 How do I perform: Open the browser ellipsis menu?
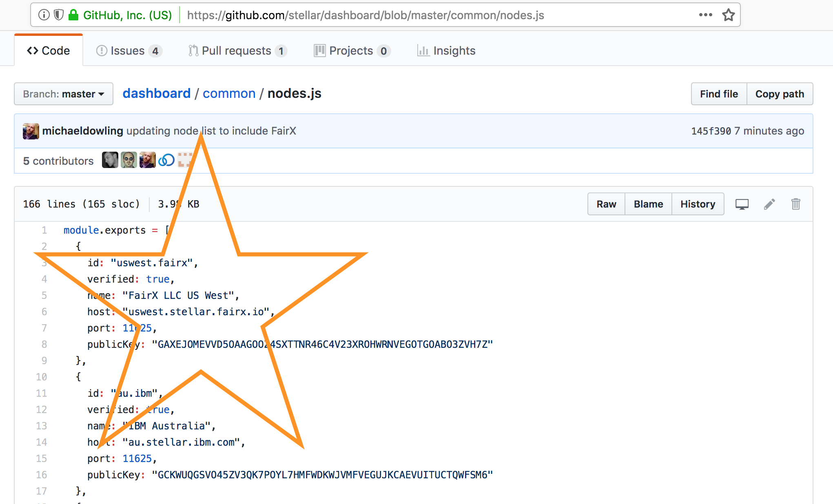click(x=705, y=15)
